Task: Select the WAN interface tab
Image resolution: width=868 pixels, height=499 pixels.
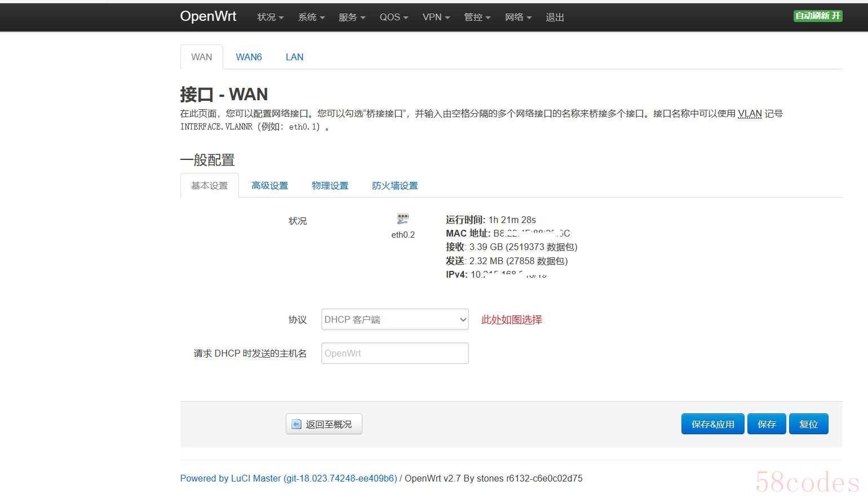Action: coord(201,57)
